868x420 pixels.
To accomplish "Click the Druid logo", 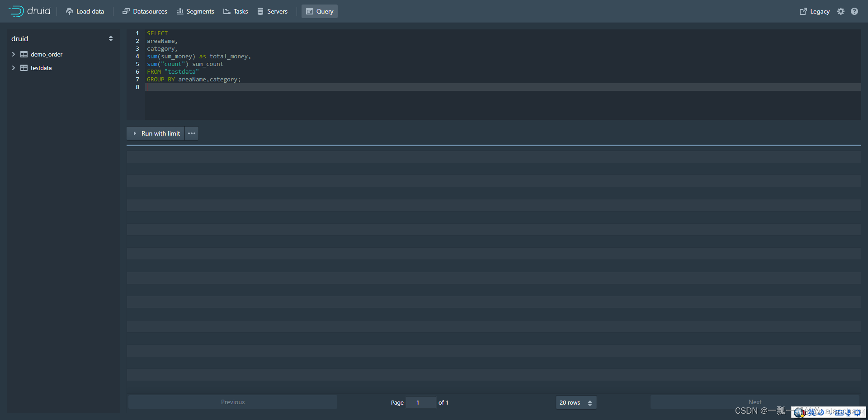I will click(30, 11).
